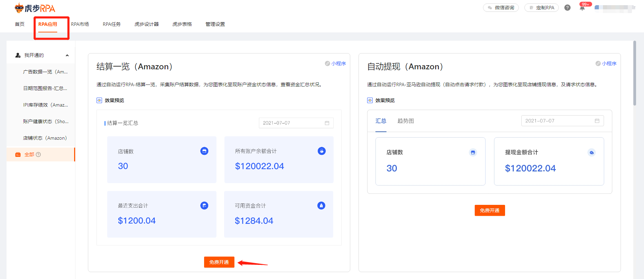Go to the 首页 tab
The width and height of the screenshot is (644, 279).
(x=20, y=24)
